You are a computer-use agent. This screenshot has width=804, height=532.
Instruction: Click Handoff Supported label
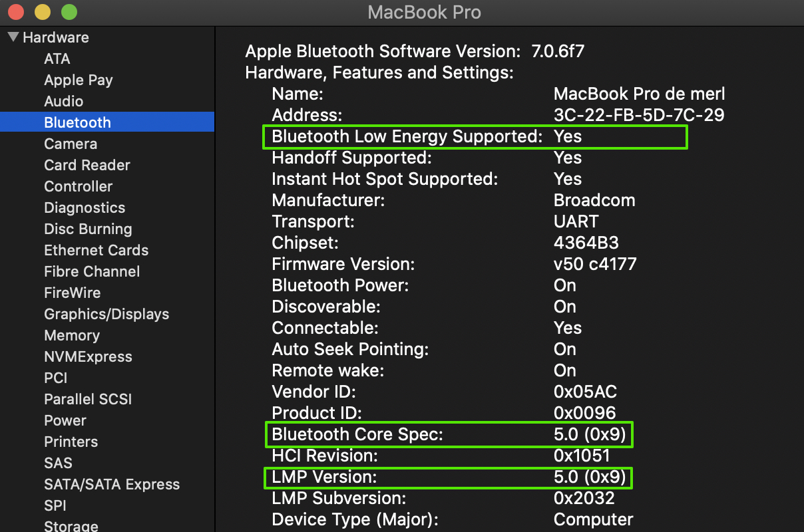pos(352,158)
